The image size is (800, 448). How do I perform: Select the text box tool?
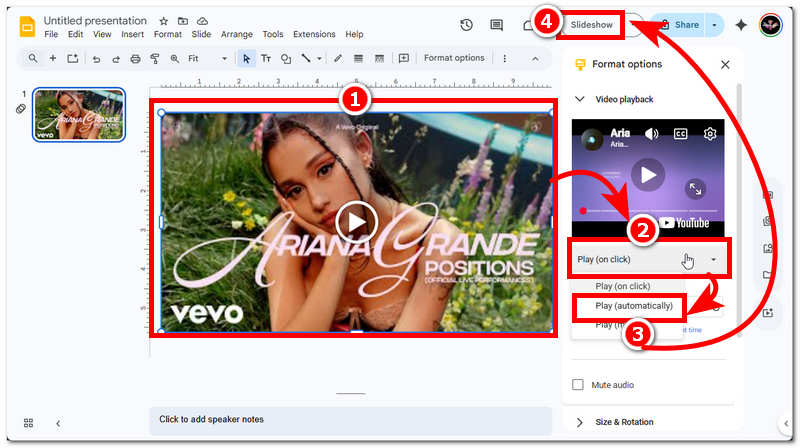[266, 58]
